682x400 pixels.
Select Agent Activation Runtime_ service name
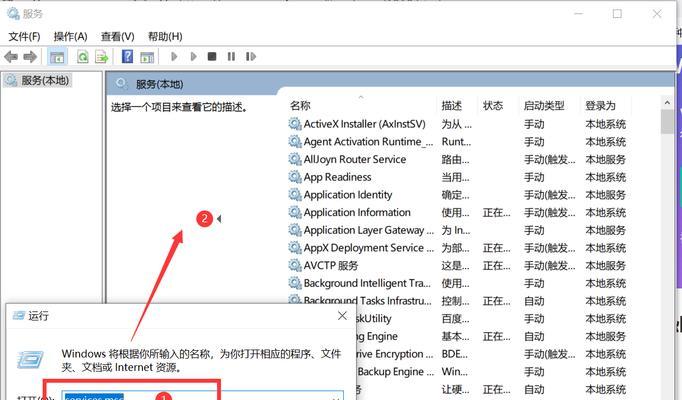(x=368, y=142)
